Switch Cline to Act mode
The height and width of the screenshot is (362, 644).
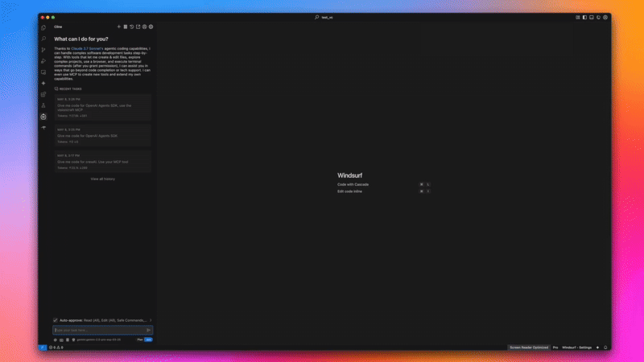click(149, 339)
